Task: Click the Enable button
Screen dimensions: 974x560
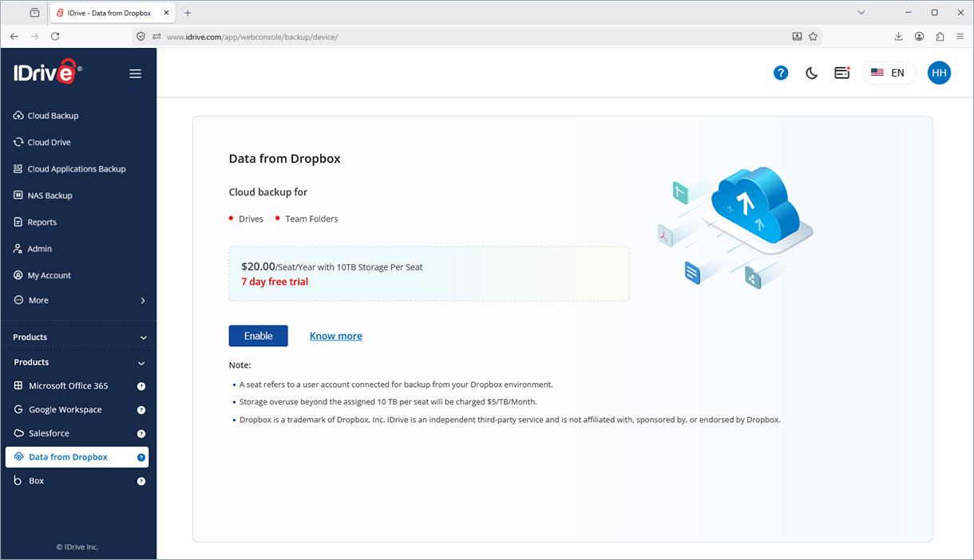Action: click(259, 336)
